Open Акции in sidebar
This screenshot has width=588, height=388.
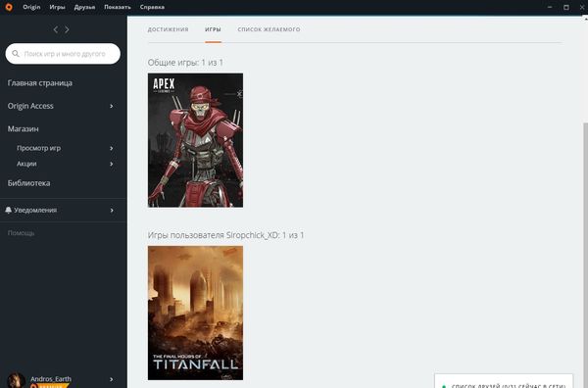coord(26,164)
